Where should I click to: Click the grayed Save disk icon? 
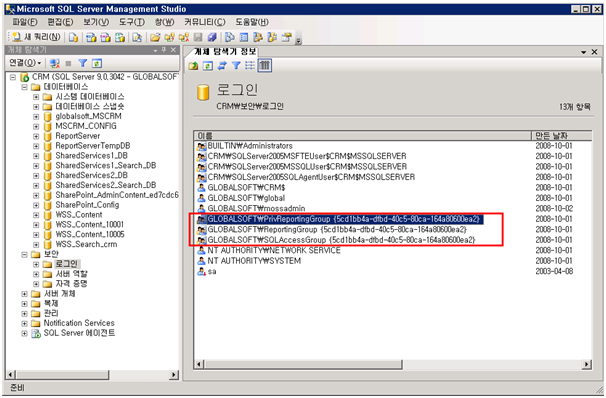[x=198, y=37]
